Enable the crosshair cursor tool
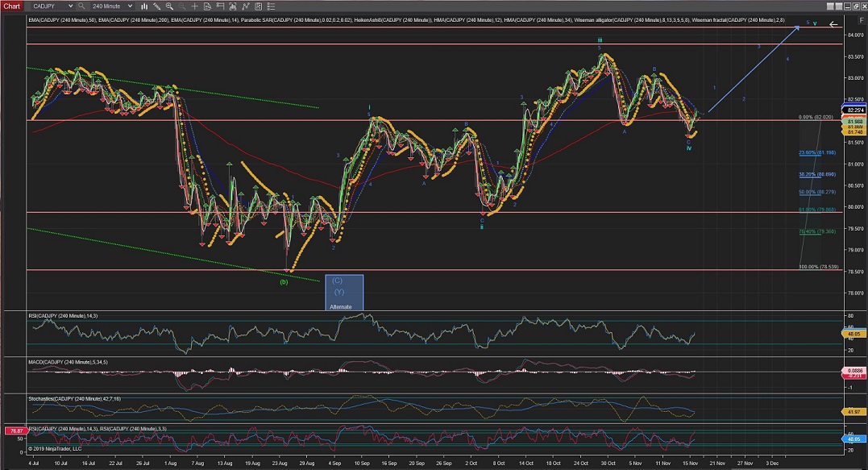This screenshot has height=470, width=868. coord(194,6)
